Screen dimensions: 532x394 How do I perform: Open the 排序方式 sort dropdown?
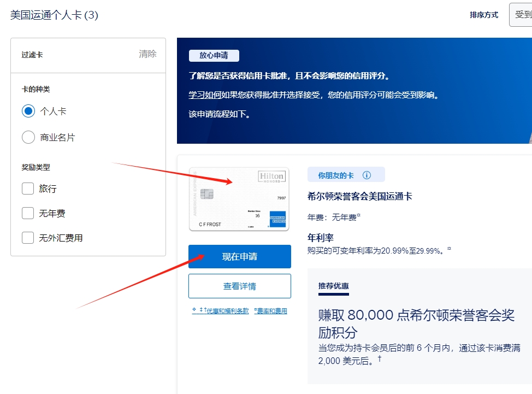point(521,15)
